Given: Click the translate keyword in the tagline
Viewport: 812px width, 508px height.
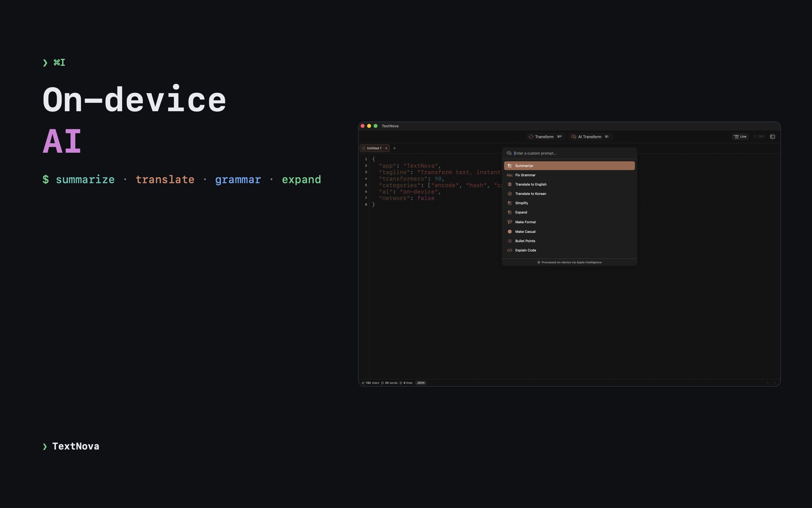Looking at the screenshot, I should (x=165, y=179).
